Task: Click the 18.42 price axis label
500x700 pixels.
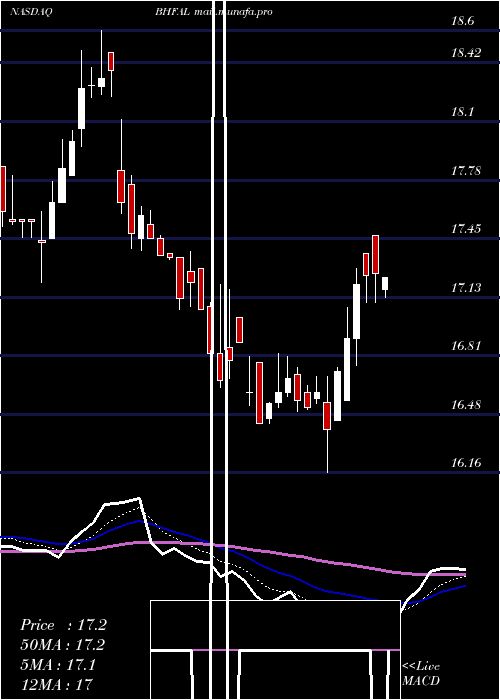Action: tap(466, 53)
